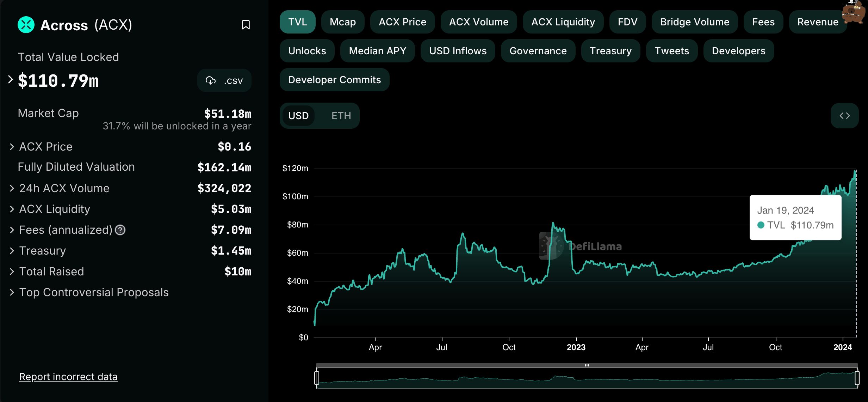Click the Fees (annualized) help question mark
Screen dimensions: 868x402
tap(120, 230)
